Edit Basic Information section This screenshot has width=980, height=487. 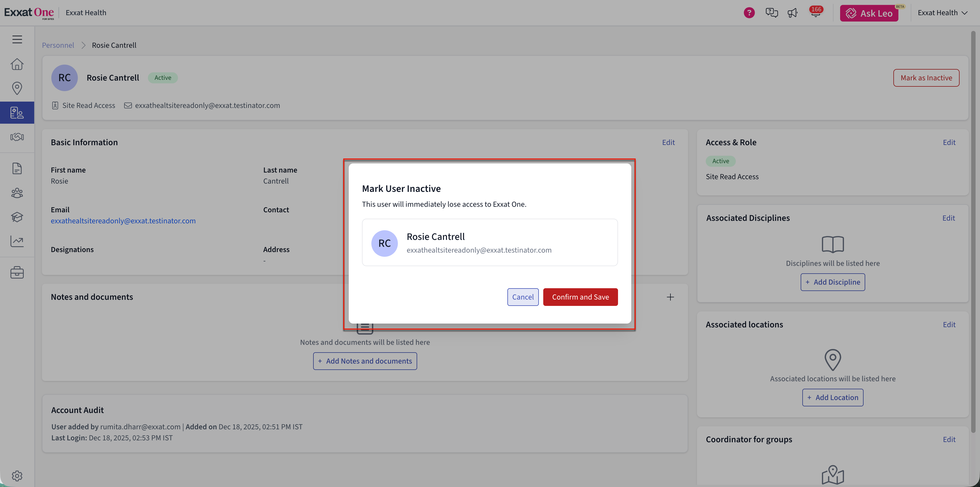[x=668, y=142]
